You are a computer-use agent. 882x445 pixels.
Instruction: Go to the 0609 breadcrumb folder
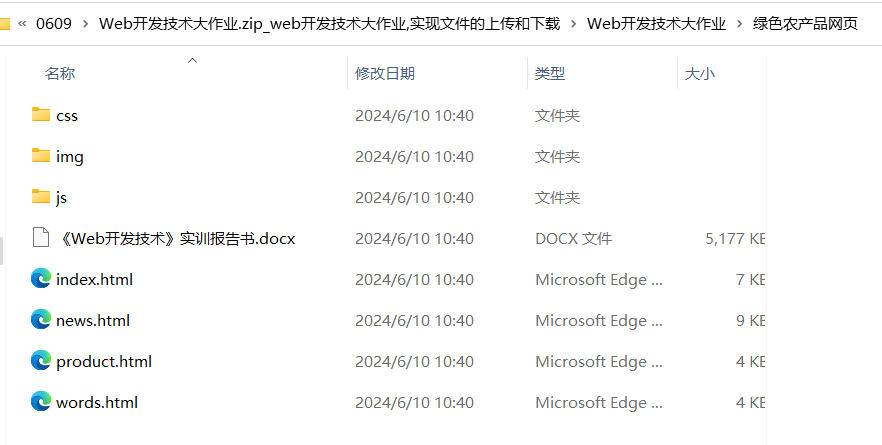pos(53,23)
